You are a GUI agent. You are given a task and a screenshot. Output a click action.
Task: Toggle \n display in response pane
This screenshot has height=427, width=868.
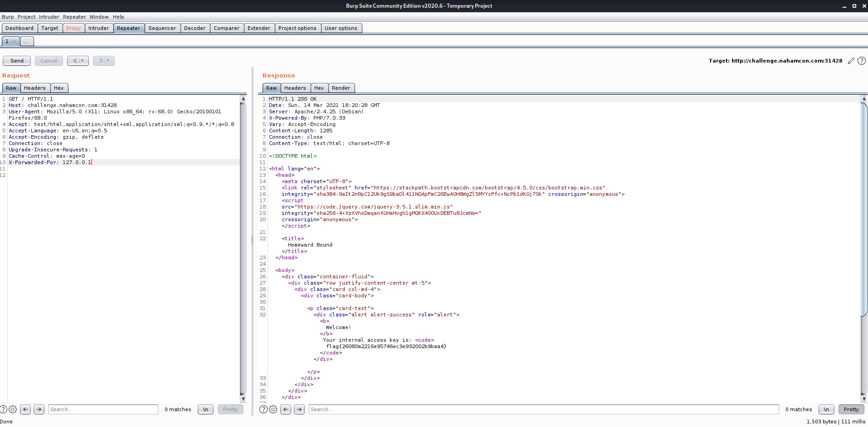[x=826, y=409]
